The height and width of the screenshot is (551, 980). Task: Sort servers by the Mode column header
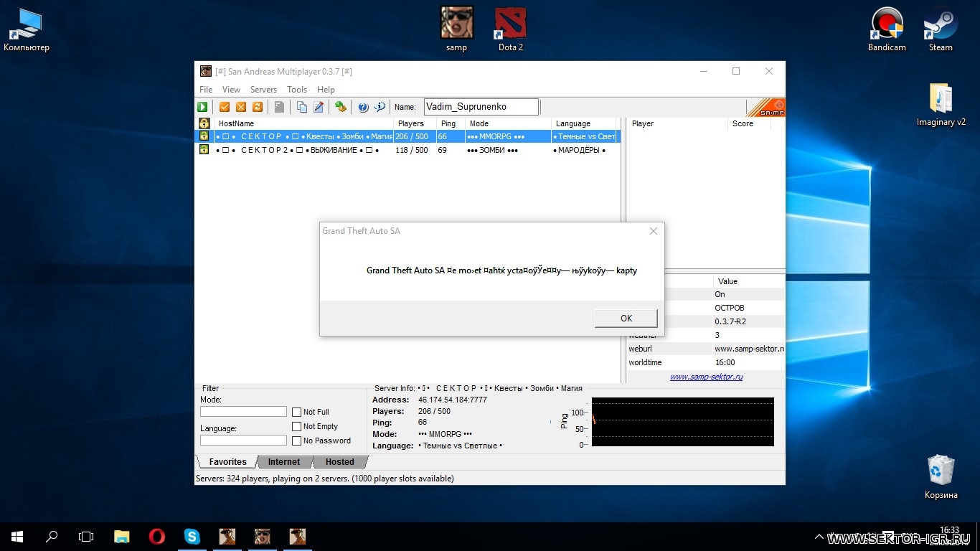[x=508, y=123]
